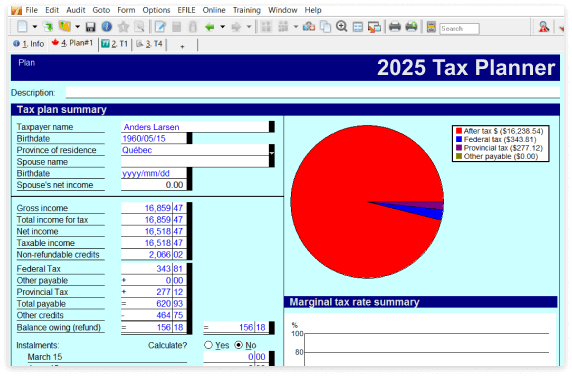Switch to the 4. Plan#1 tab
572x376 pixels.
(72, 43)
